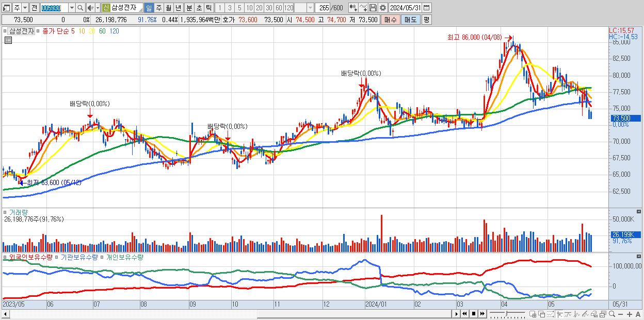Screen dimensions: 644x320
Task: Click the chart magnifier zoom icon
Action: pyautogui.click(x=612, y=314)
